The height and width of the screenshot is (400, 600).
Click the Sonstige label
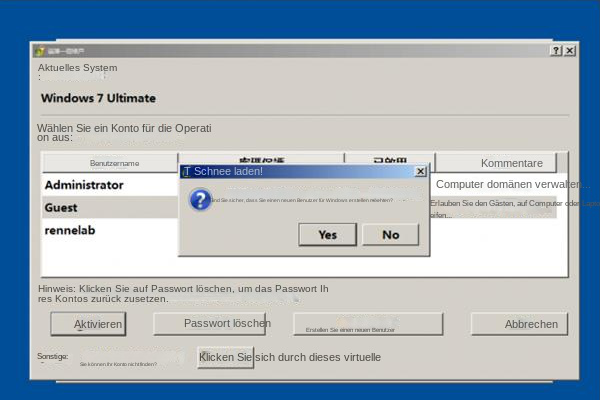[53, 356]
